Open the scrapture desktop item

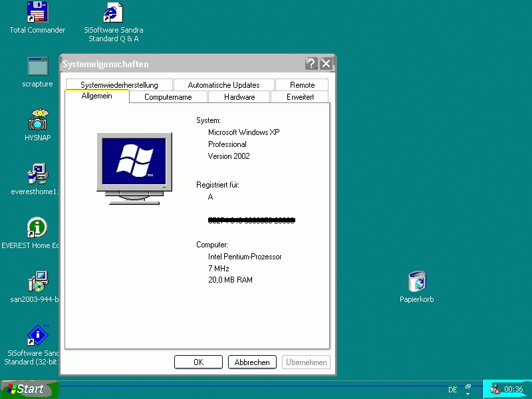[37, 66]
